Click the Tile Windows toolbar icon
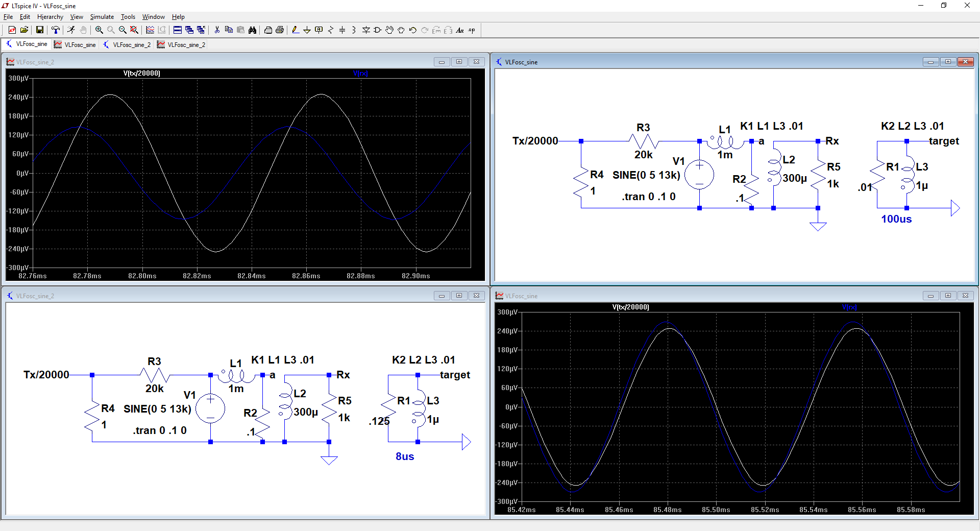 pos(177,30)
